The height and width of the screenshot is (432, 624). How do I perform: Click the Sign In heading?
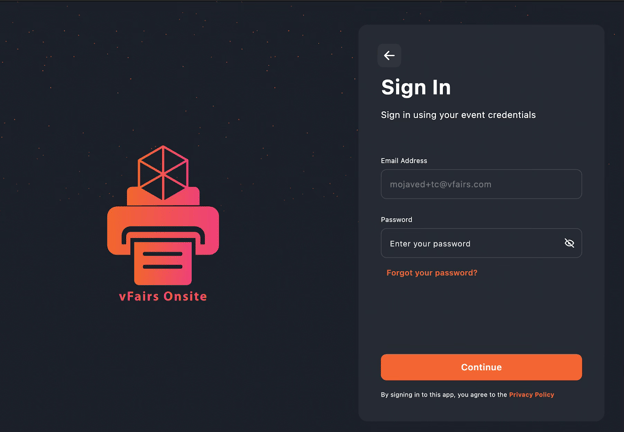[416, 87]
